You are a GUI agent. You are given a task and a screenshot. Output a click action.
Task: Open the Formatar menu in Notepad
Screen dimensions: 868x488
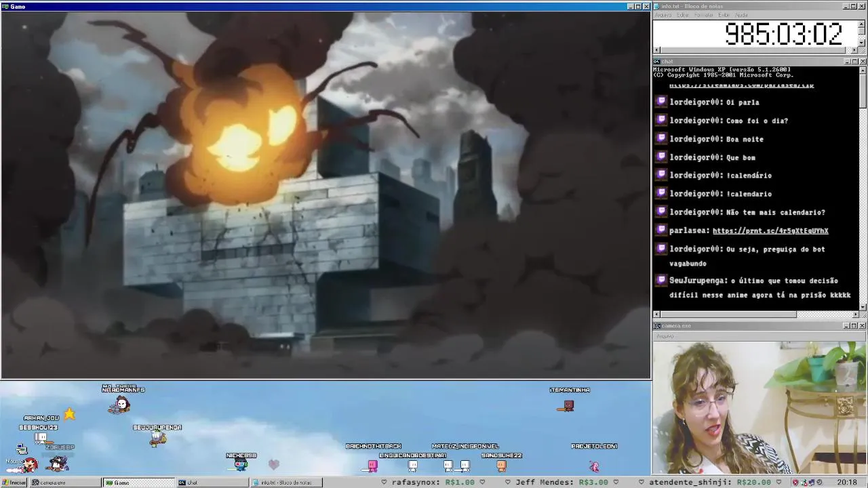[x=704, y=15]
